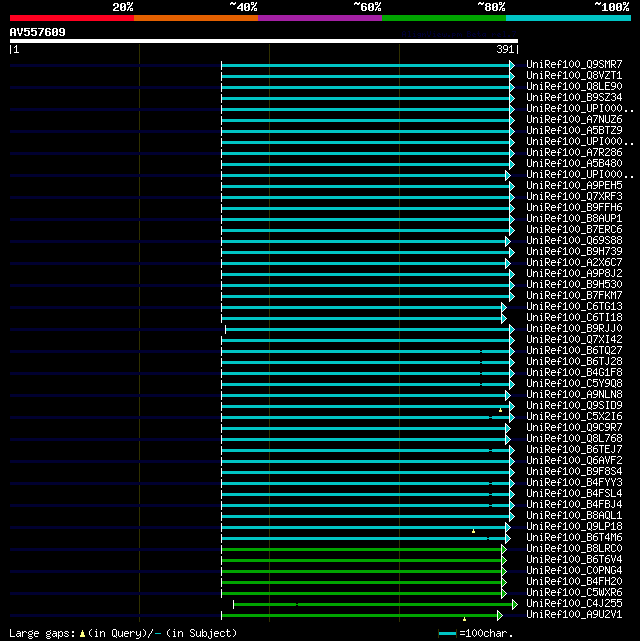The image size is (640, 641).
Task: Open the UniRef100_B4FBJ4 label
Action: pos(574,504)
